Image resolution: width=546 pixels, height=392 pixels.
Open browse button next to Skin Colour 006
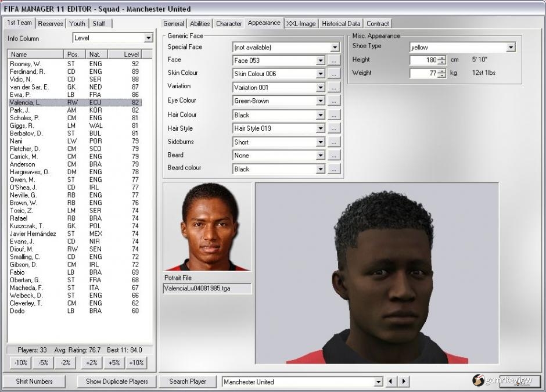point(333,74)
